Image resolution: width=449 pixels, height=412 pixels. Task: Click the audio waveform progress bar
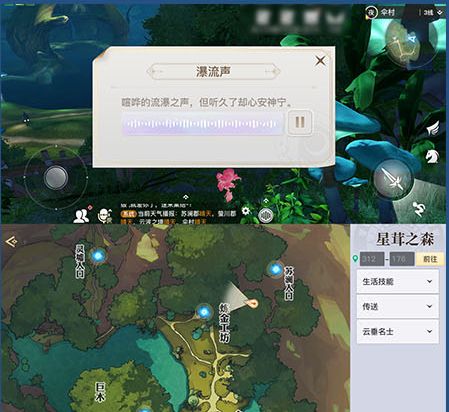tap(202, 124)
